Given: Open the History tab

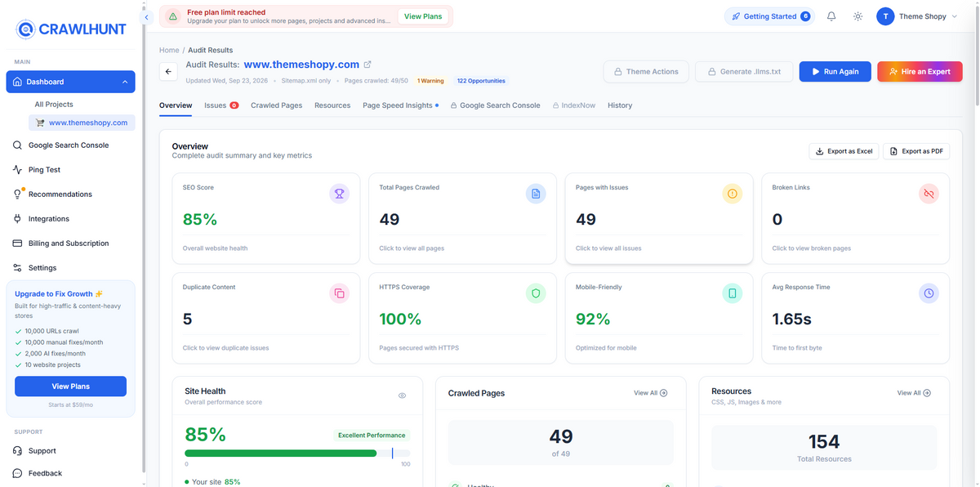Looking at the screenshot, I should pos(620,105).
